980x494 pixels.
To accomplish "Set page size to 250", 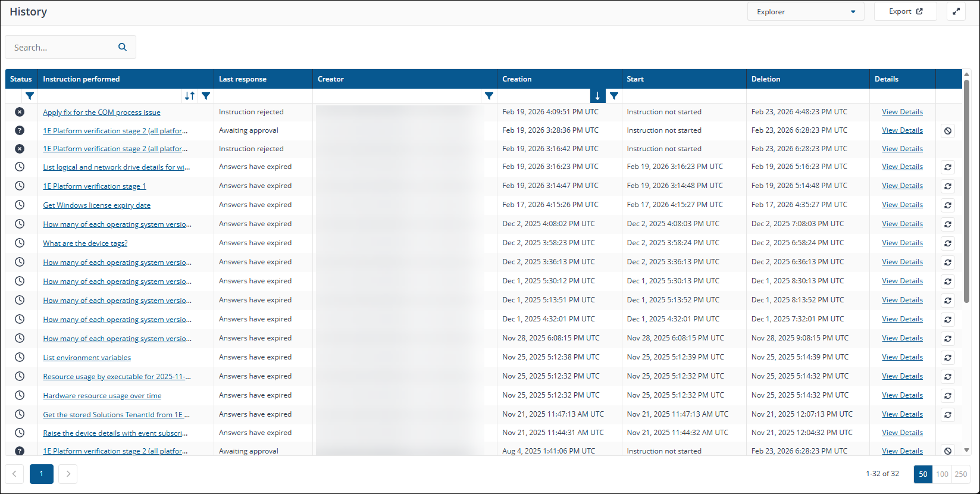I will click(x=961, y=474).
